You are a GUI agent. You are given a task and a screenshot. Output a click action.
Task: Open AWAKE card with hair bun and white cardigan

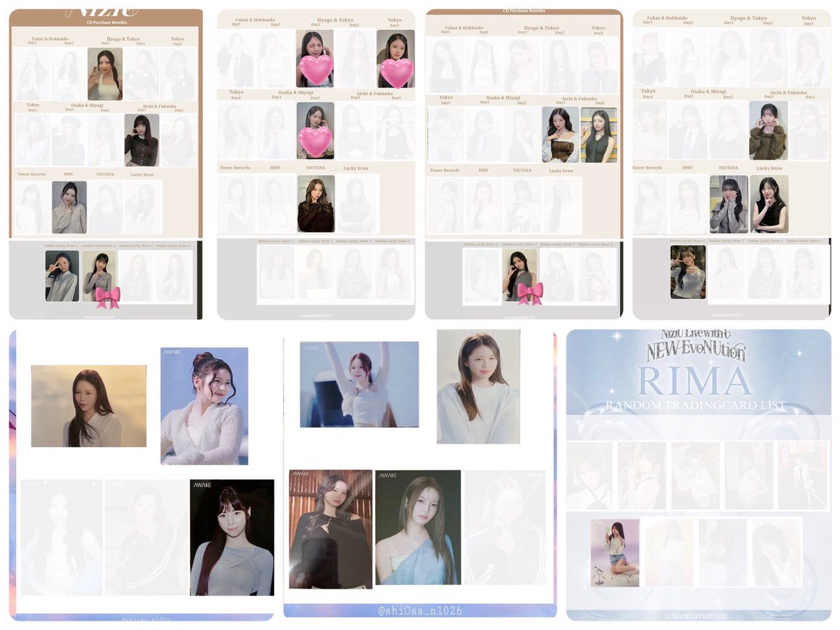204,406
